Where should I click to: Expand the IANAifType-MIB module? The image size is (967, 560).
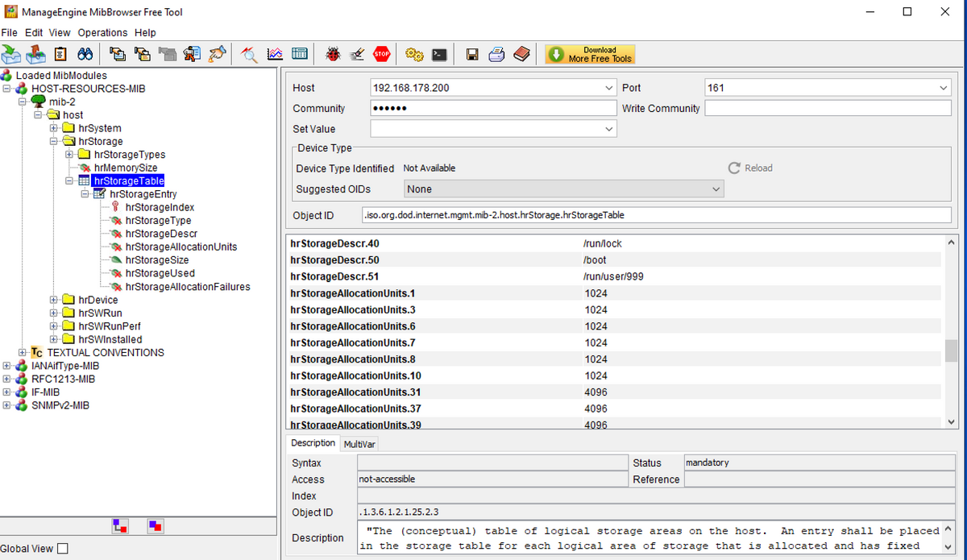[7, 366]
